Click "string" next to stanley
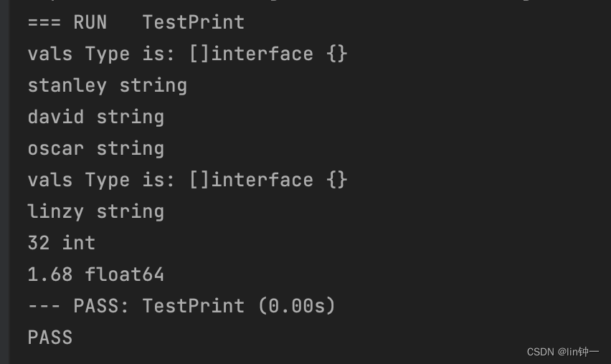Image resolution: width=611 pixels, height=364 pixels. [x=153, y=85]
